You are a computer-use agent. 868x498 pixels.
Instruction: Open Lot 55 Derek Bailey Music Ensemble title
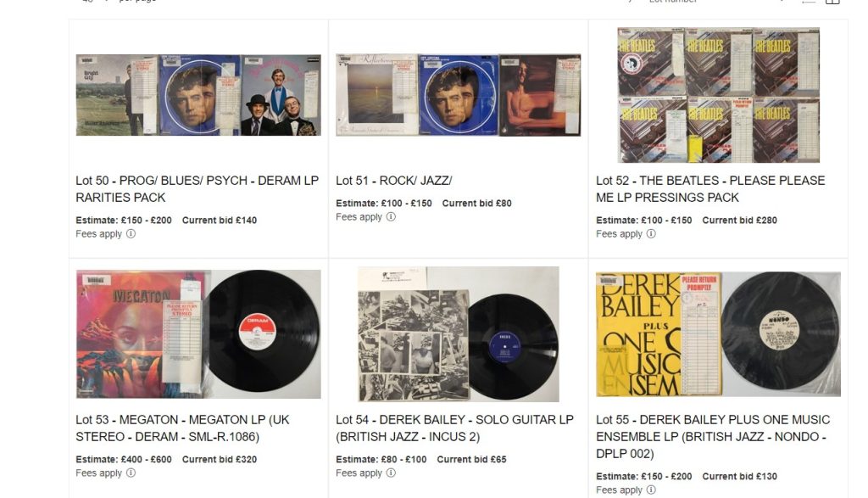click(713, 437)
